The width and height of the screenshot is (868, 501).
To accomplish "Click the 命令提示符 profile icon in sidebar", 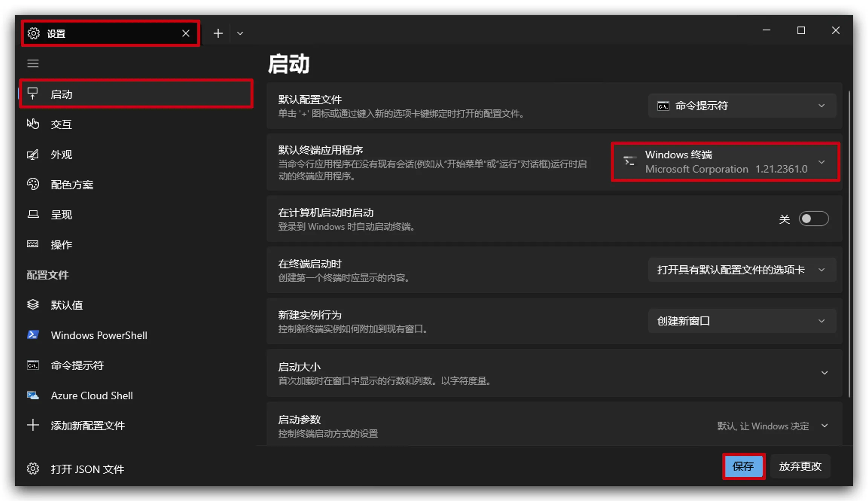I will pyautogui.click(x=33, y=365).
